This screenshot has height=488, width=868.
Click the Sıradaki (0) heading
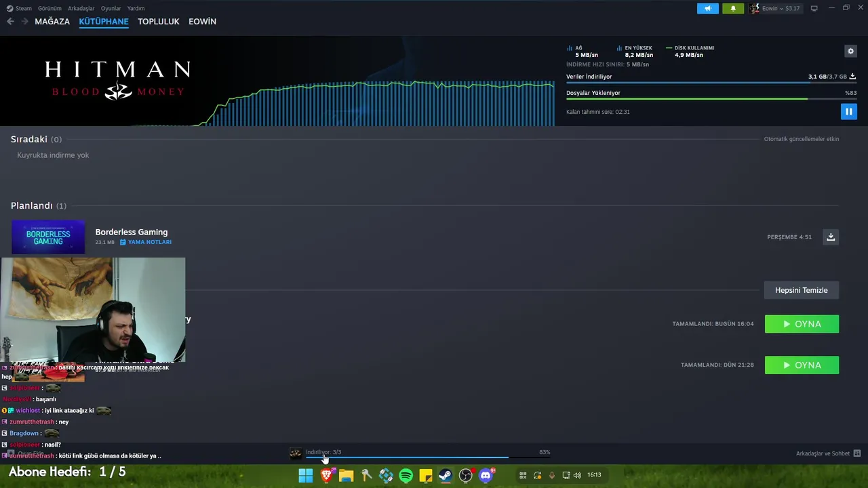point(36,139)
